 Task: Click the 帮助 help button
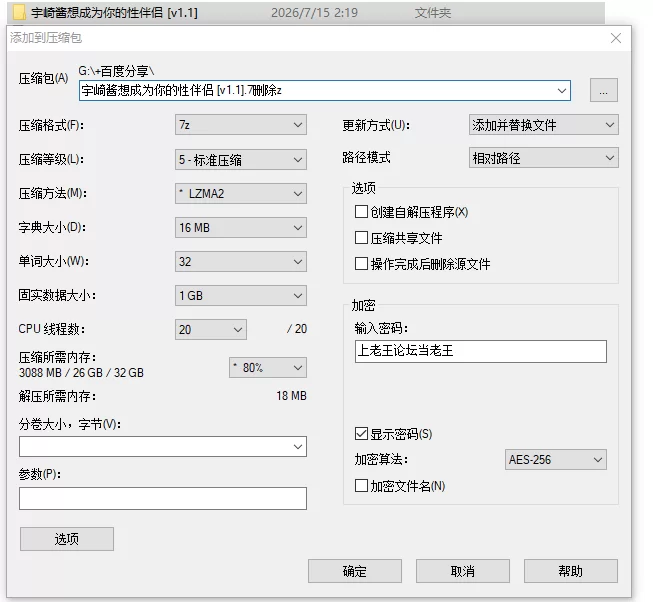(x=571, y=571)
